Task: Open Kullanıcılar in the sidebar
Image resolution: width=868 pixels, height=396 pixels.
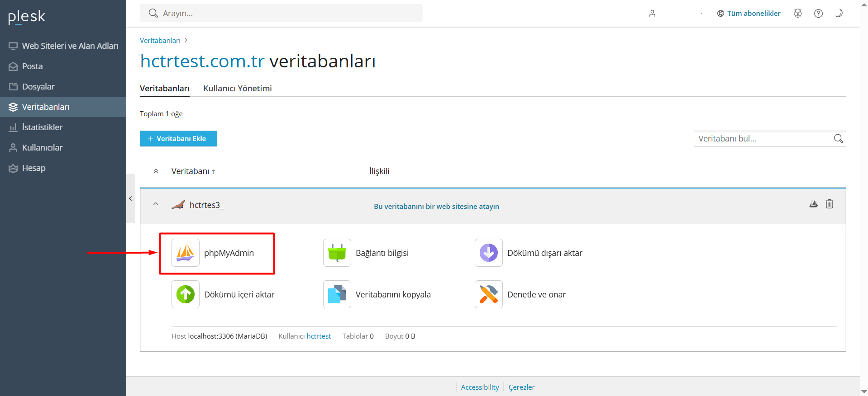Action: click(63, 147)
